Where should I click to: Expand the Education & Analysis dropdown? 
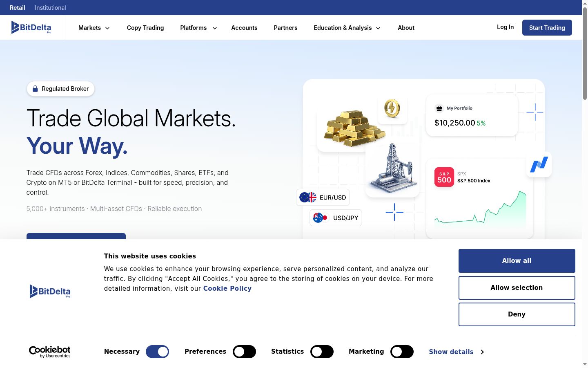(x=347, y=28)
